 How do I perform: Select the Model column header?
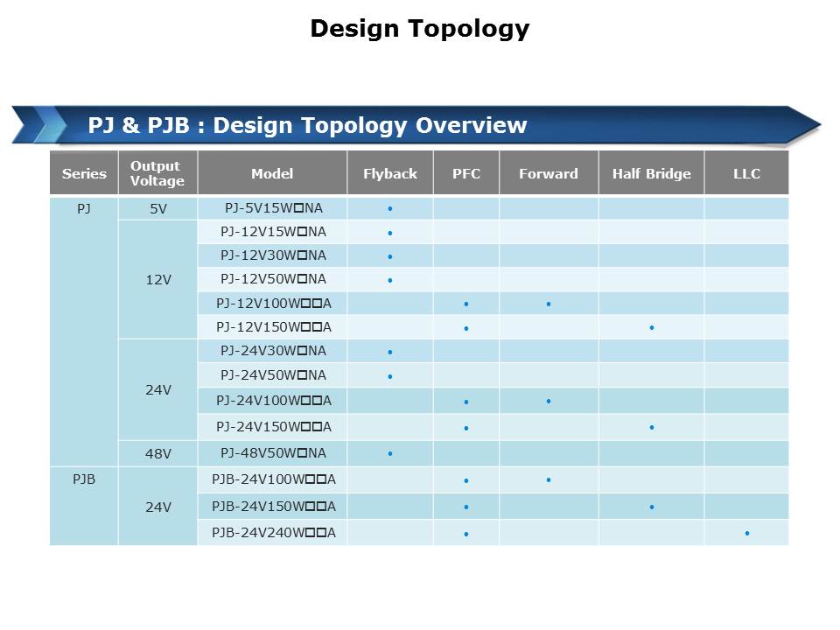272,173
